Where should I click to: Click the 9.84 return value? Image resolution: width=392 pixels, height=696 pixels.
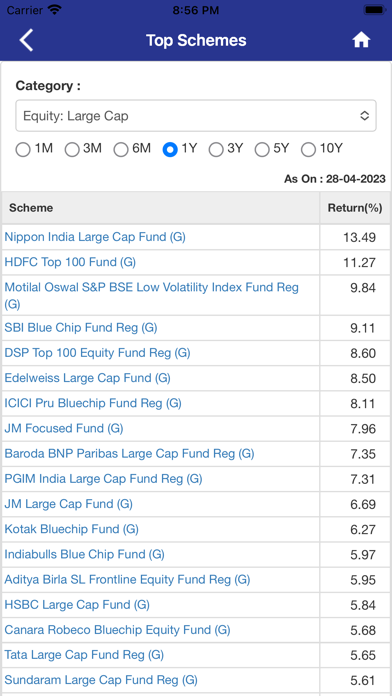click(x=363, y=288)
